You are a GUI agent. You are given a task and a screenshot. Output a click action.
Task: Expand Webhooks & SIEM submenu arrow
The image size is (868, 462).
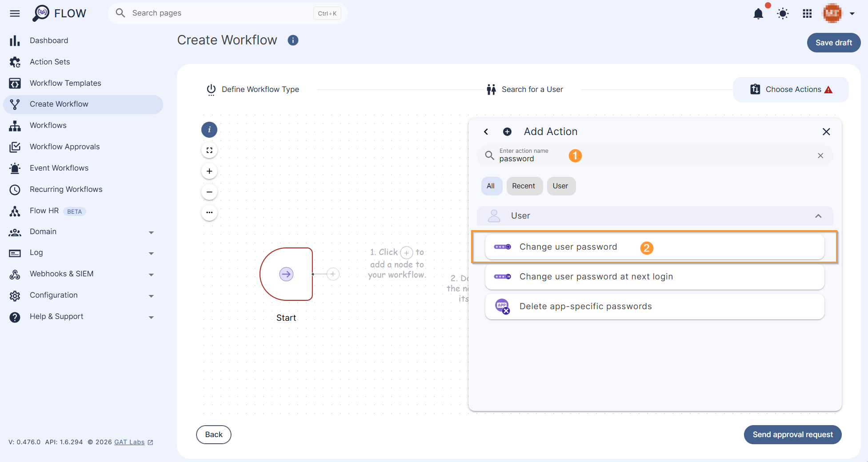(151, 275)
